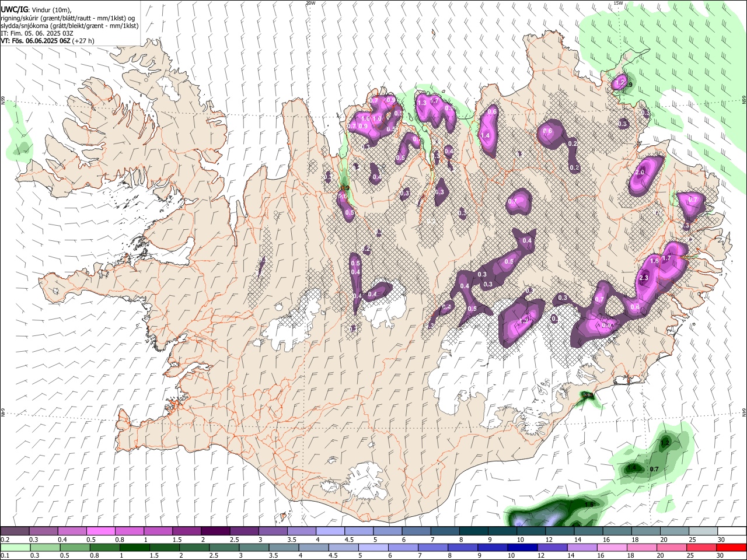747x560 pixels.
Task: Click the lavender 4 swatch in the upper legend
Action: click(x=330, y=531)
